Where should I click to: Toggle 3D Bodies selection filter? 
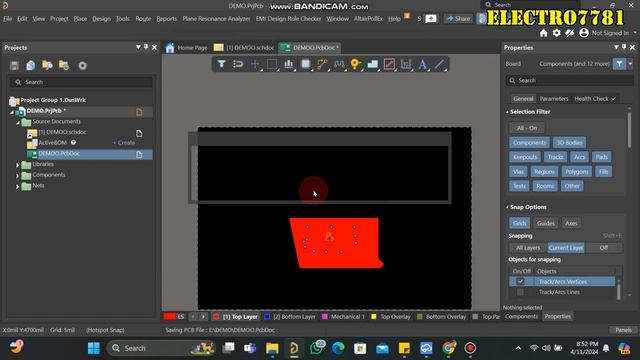pos(569,142)
